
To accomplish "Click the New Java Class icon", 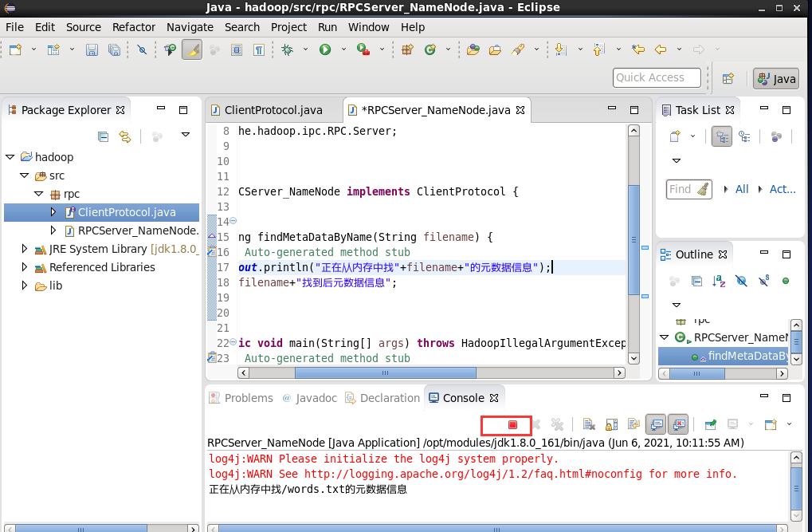I will [430, 49].
